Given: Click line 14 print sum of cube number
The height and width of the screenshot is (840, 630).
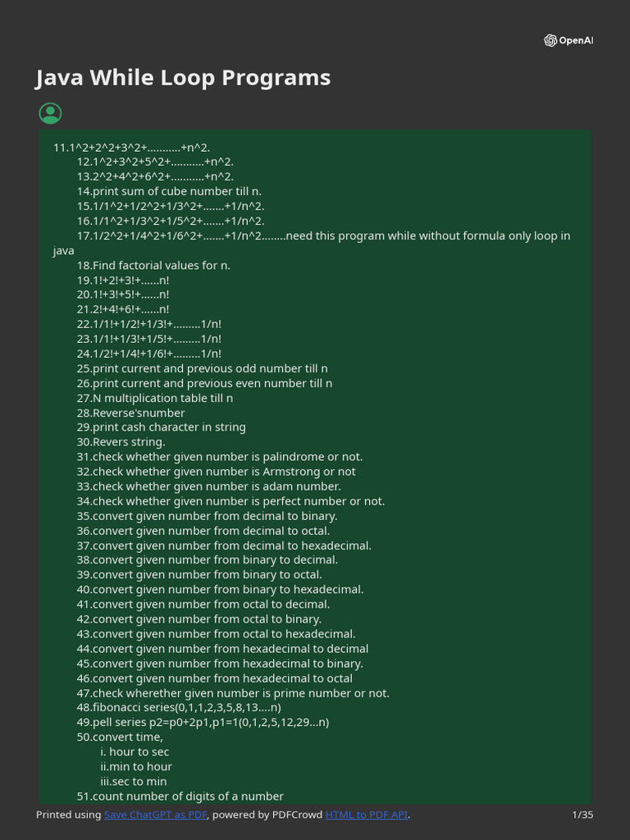Looking at the screenshot, I should [x=169, y=191].
